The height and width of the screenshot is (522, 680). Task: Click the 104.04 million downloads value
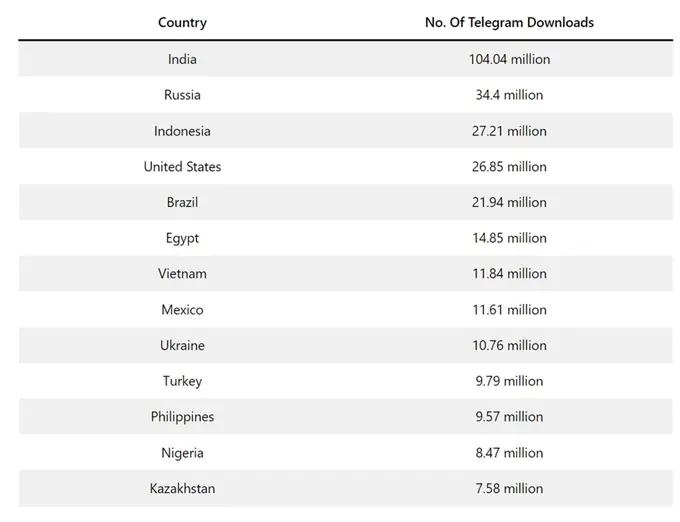pos(509,59)
